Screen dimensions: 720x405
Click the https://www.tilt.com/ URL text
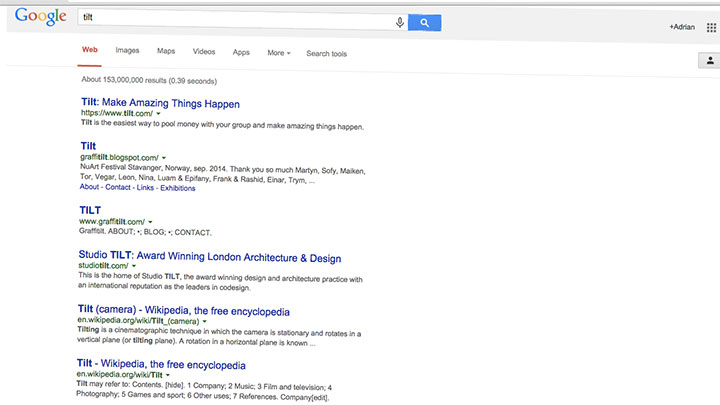click(x=117, y=113)
